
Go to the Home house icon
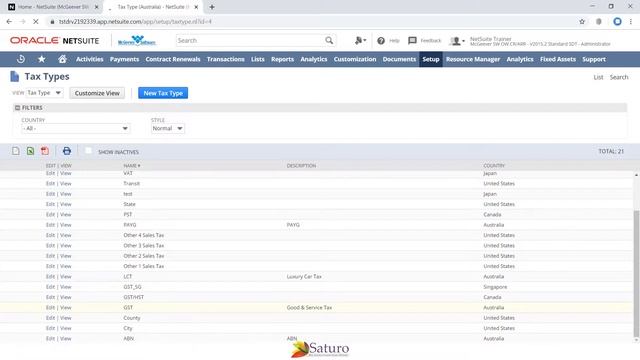pos(62,59)
